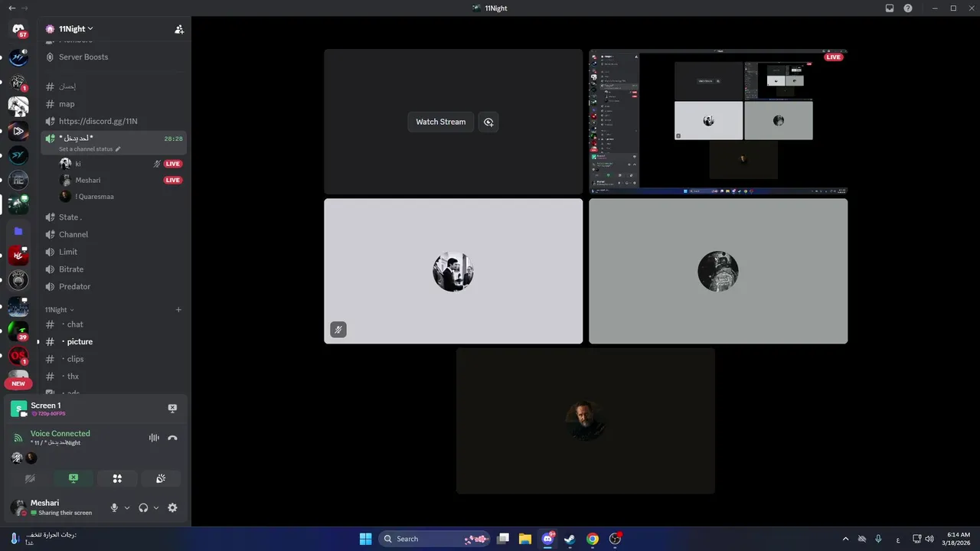The height and width of the screenshot is (551, 980).
Task: Go forward with the title bar arrow
Action: tap(24, 8)
